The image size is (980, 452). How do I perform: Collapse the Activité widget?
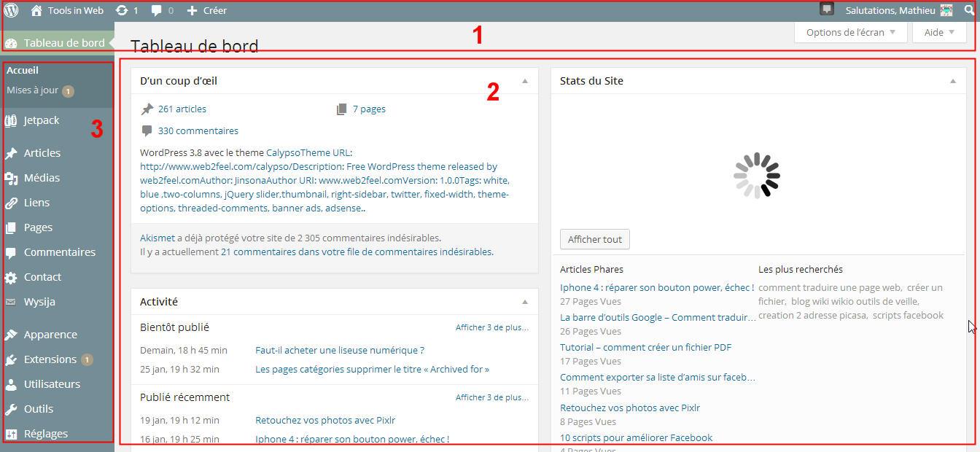pyautogui.click(x=525, y=302)
